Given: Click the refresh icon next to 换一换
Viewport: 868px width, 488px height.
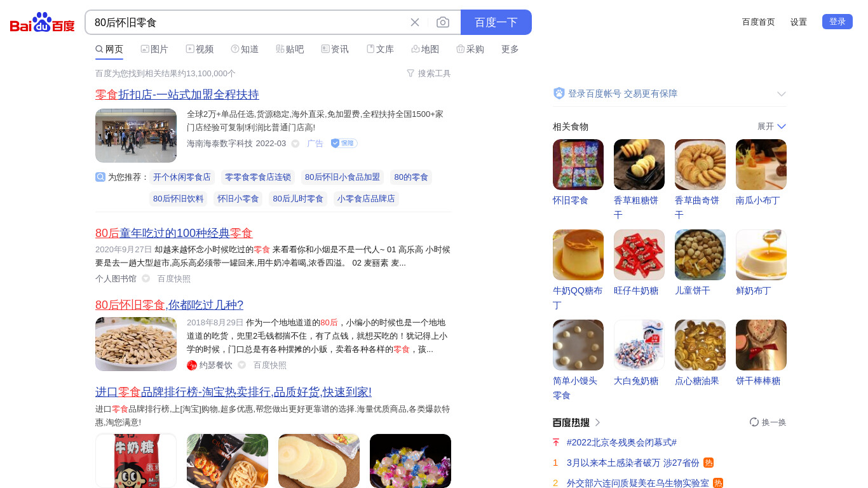Looking at the screenshot, I should click(x=754, y=422).
